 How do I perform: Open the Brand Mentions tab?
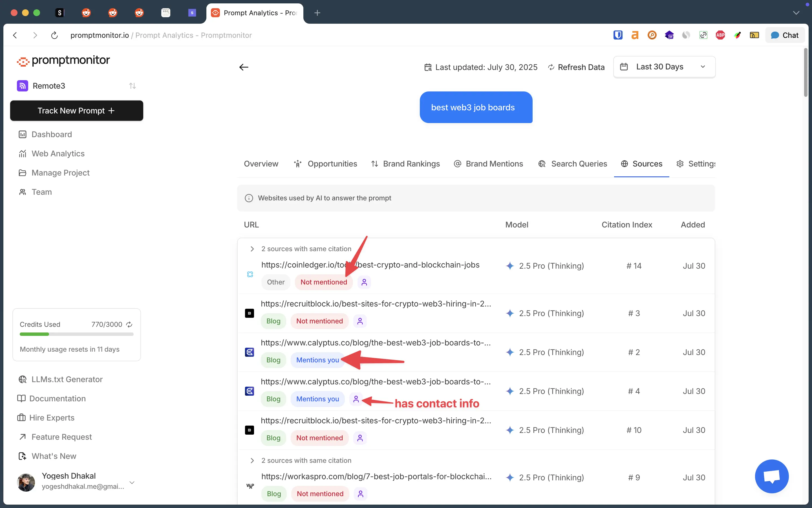click(488, 164)
